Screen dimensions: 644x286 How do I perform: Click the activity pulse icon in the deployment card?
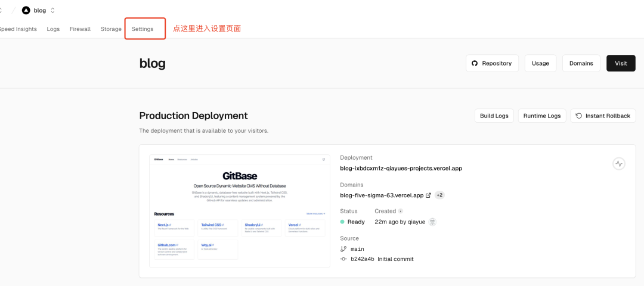619,164
